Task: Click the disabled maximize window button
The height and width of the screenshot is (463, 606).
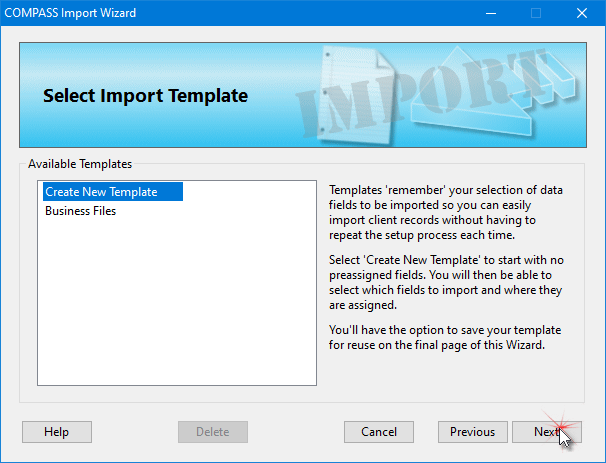Action: [x=536, y=13]
